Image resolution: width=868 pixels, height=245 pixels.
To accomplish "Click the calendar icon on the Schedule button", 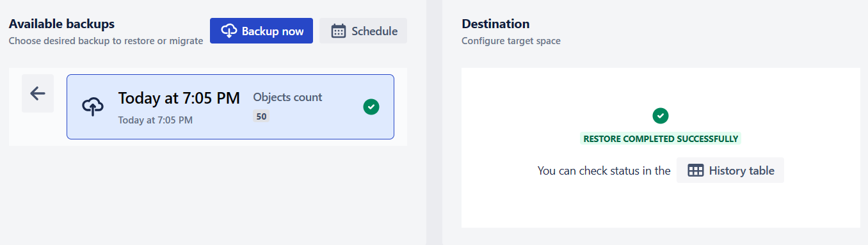I will (x=339, y=31).
